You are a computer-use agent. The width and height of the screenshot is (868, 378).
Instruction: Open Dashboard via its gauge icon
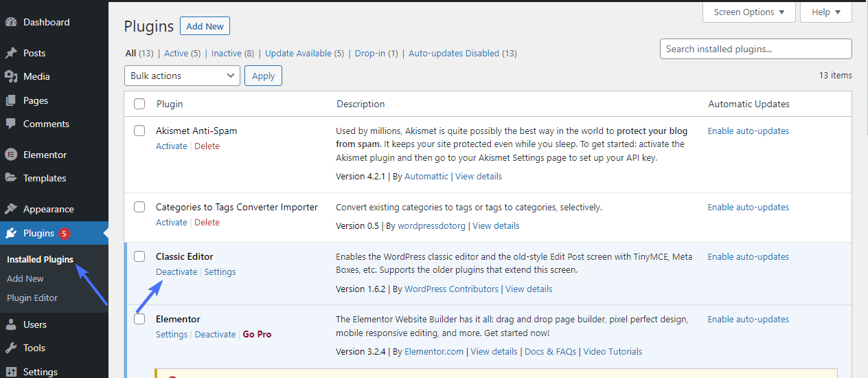11,22
